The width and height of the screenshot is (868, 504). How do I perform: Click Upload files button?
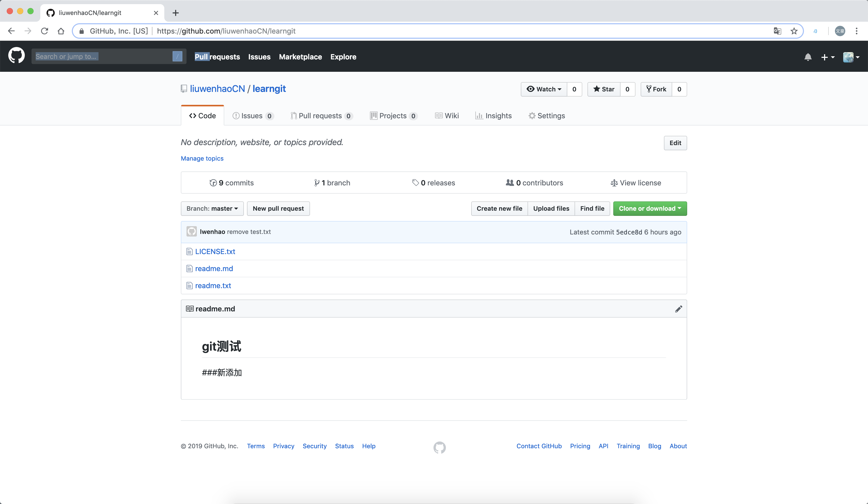pos(551,208)
